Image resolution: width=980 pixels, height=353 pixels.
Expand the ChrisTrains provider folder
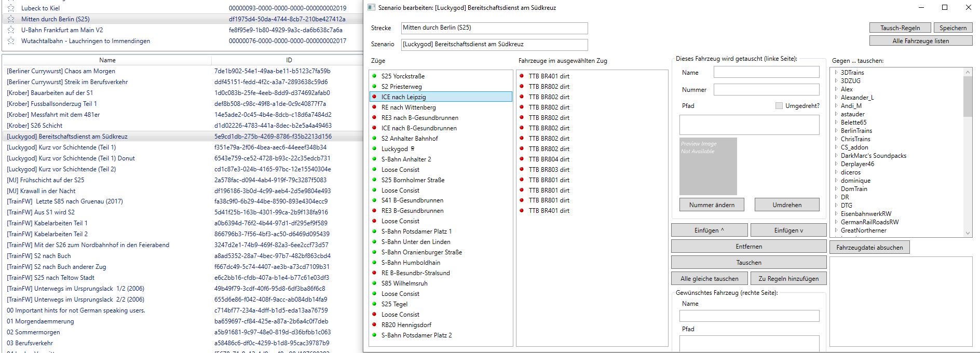[x=836, y=139]
